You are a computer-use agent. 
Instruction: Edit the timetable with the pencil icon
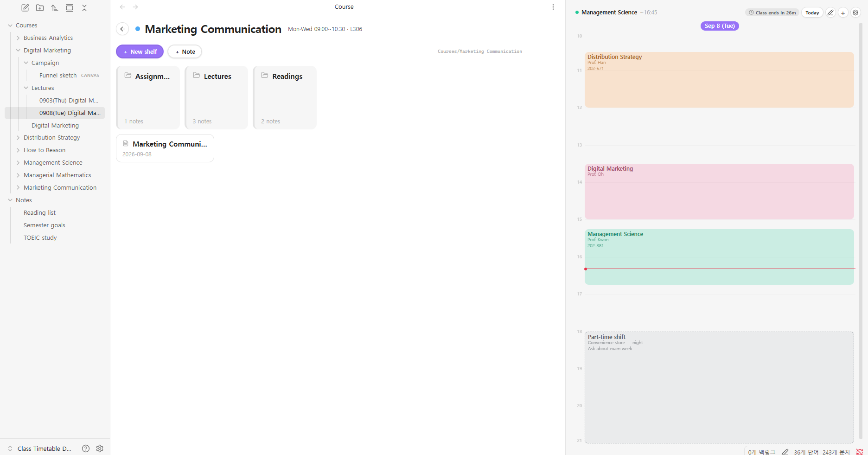tap(830, 13)
